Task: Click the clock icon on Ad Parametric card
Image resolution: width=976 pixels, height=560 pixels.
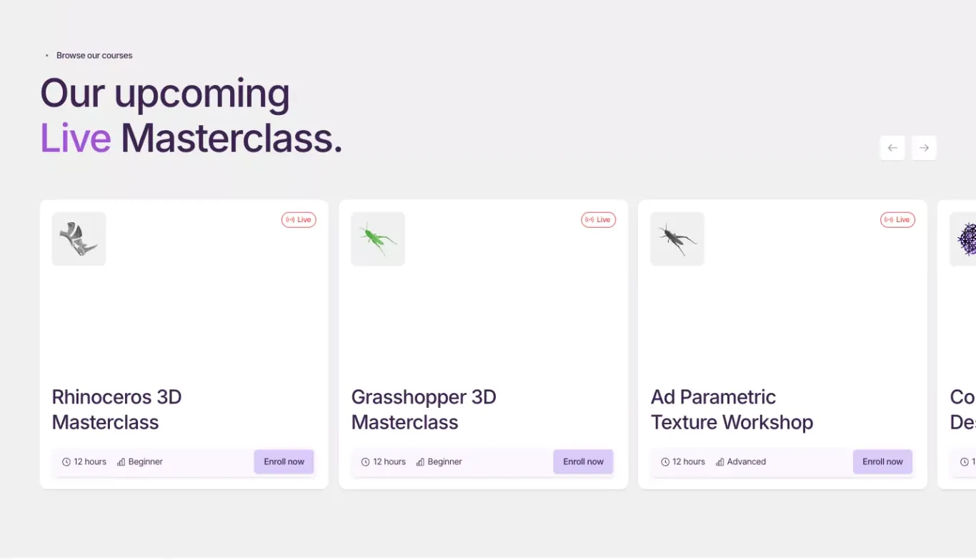Action: [x=665, y=462]
